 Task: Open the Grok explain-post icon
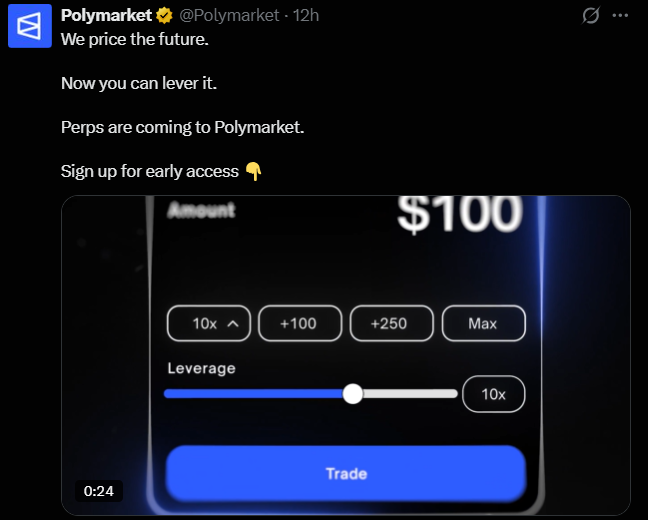[591, 16]
